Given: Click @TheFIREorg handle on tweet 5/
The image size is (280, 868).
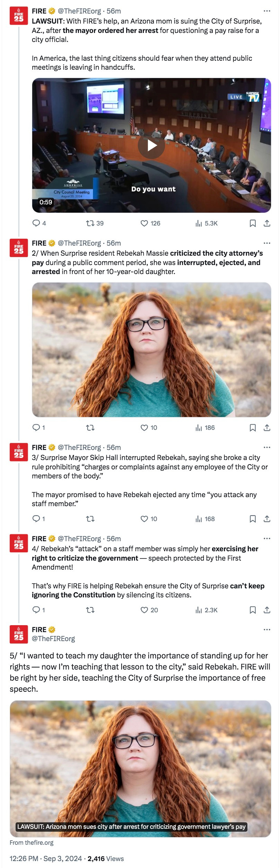Looking at the screenshot, I should pos(53,639).
